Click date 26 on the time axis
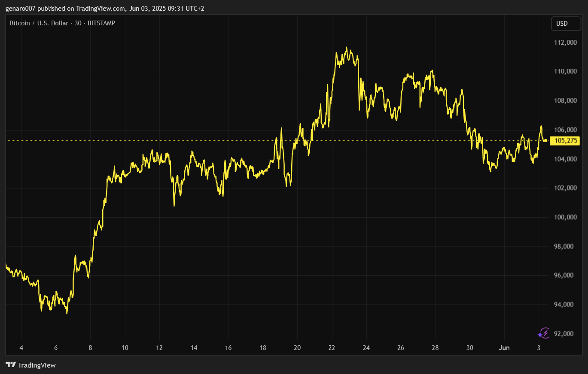The height and width of the screenshot is (374, 588). [401, 348]
